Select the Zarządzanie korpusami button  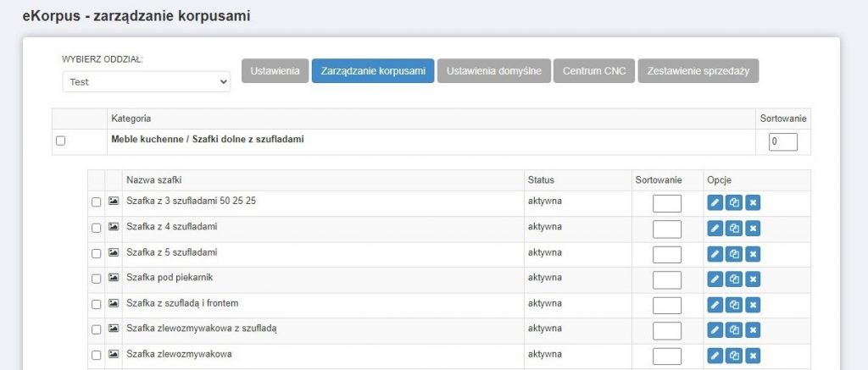click(x=373, y=71)
